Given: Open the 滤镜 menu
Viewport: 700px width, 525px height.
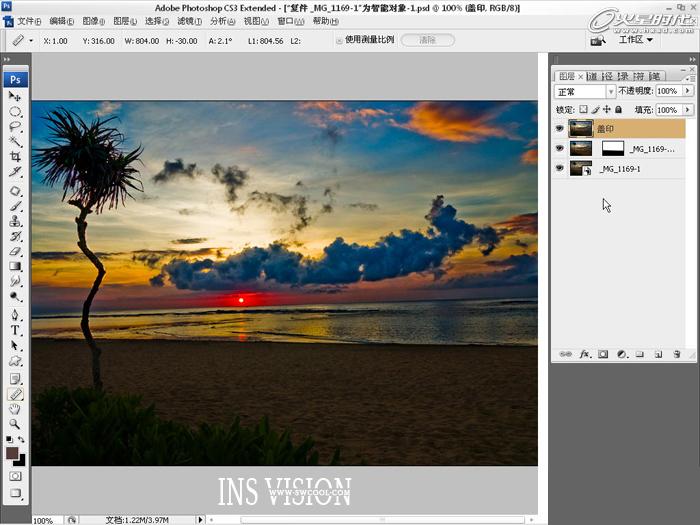Looking at the screenshot, I should click(190, 21).
